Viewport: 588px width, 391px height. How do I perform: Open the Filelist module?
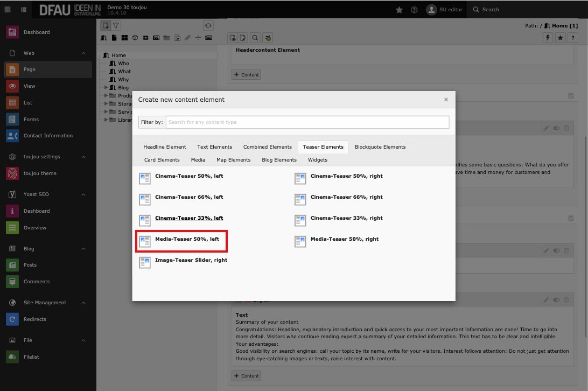(31, 357)
